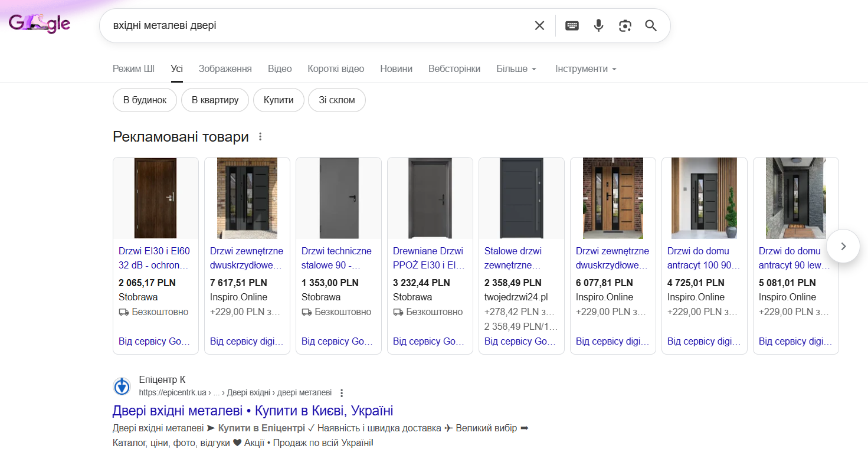The width and height of the screenshot is (868, 462).
Task: Open search by image camera icon
Action: pyautogui.click(x=625, y=25)
